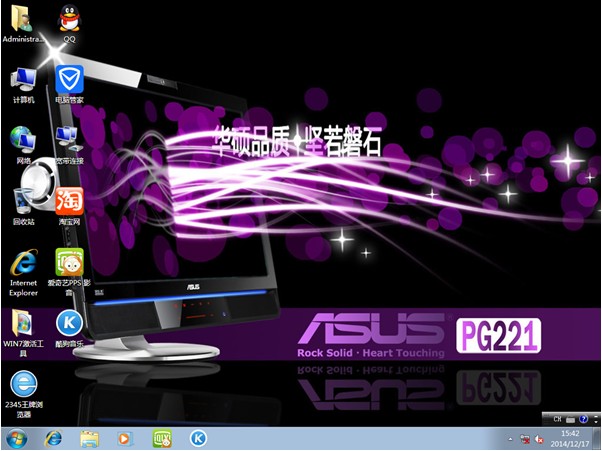Launch the QQ penguin desktop icon
The width and height of the screenshot is (602, 451).
coord(69,24)
